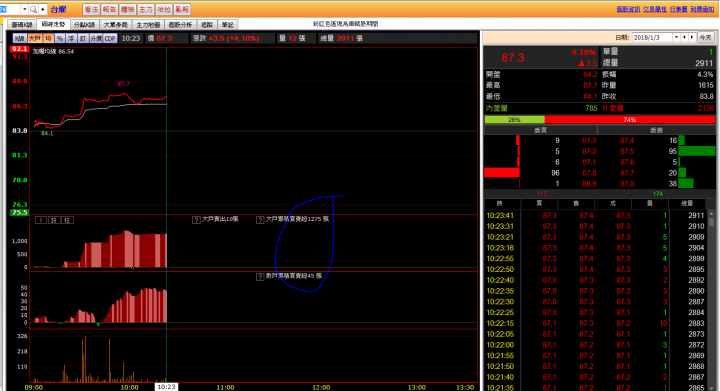720x391 pixels.
Task: Switch to the 籌碼K線 tab
Action: pos(22,24)
